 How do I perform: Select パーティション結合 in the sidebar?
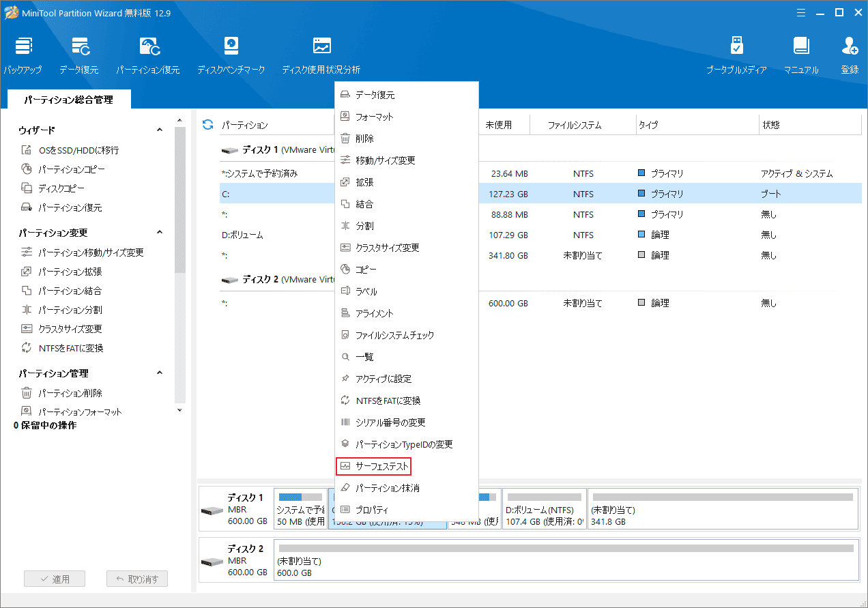(61, 291)
